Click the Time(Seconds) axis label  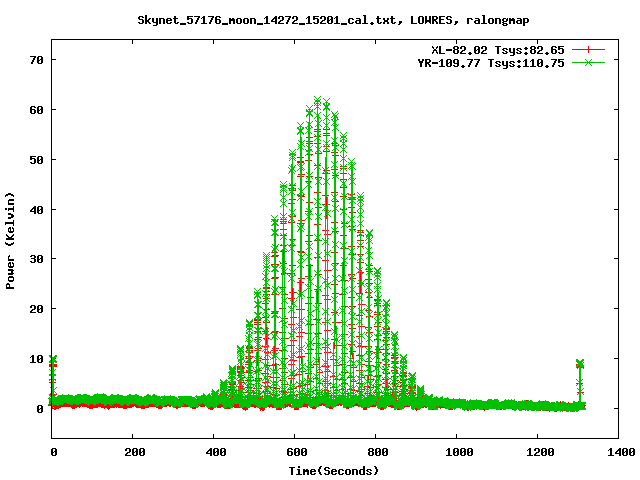334,471
